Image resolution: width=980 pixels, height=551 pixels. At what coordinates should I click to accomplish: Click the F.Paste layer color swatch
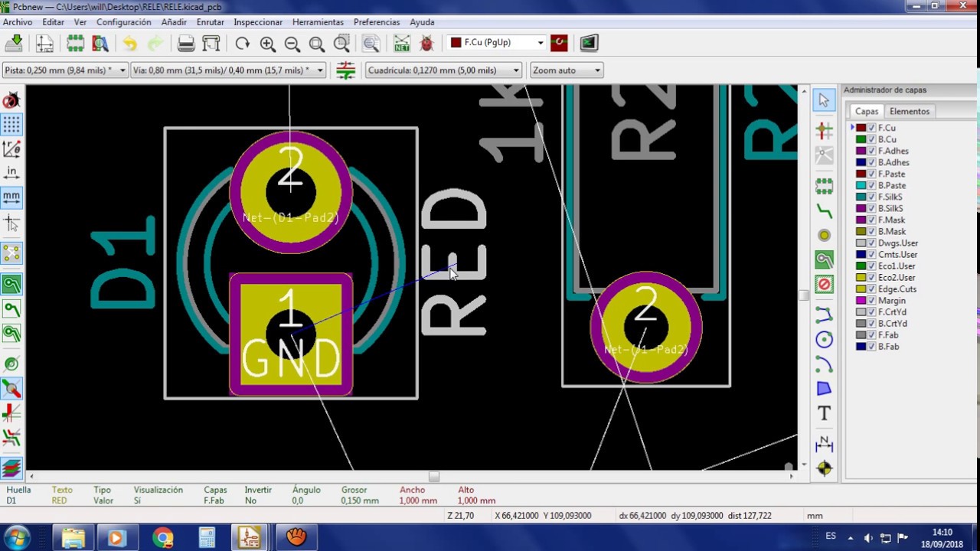pyautogui.click(x=861, y=174)
